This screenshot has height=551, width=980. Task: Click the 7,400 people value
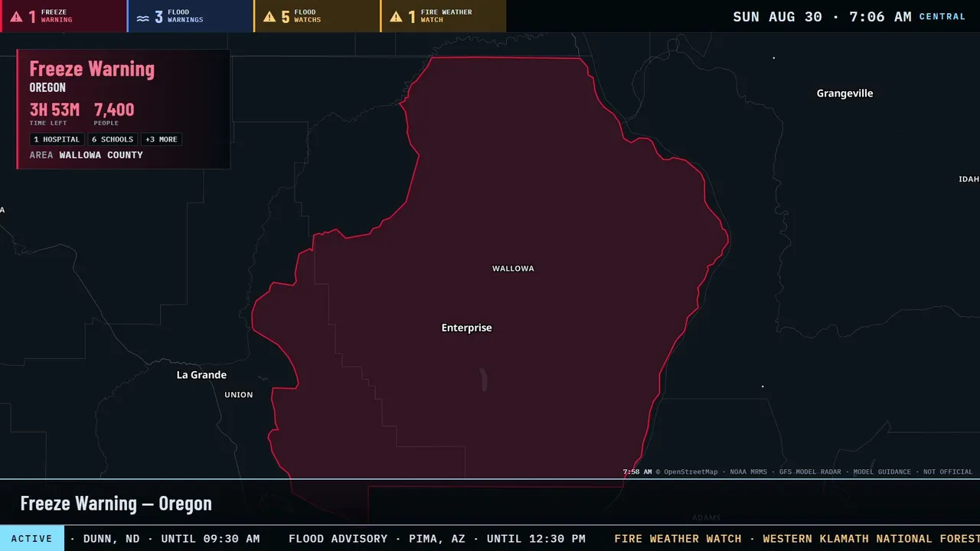114,109
